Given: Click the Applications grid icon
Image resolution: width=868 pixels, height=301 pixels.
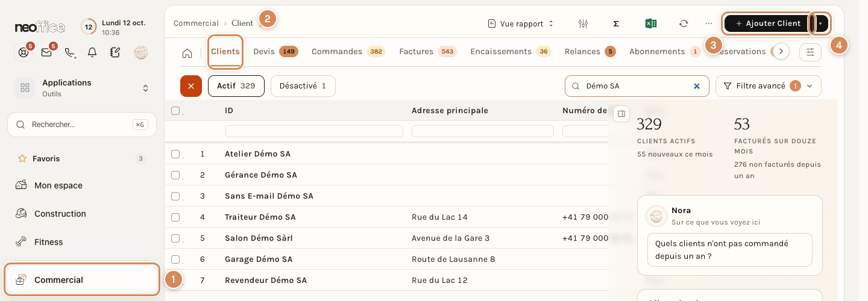Looking at the screenshot, I should pos(25,88).
